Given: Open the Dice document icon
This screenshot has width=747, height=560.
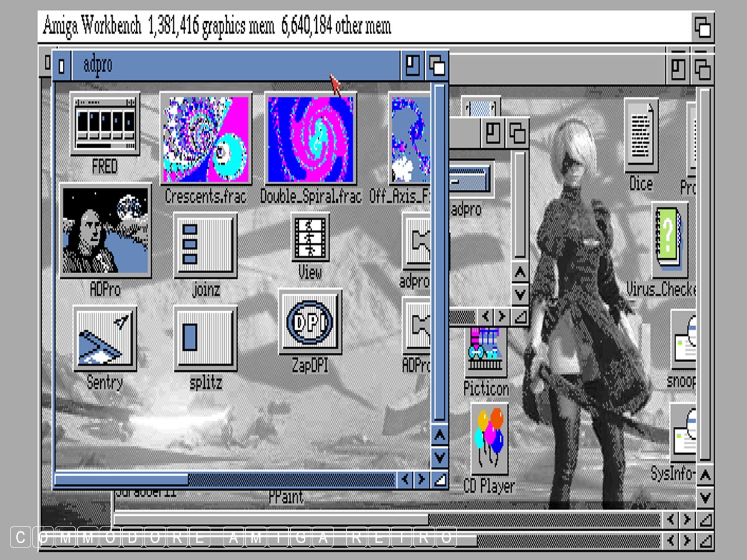Looking at the screenshot, I should tap(641, 137).
